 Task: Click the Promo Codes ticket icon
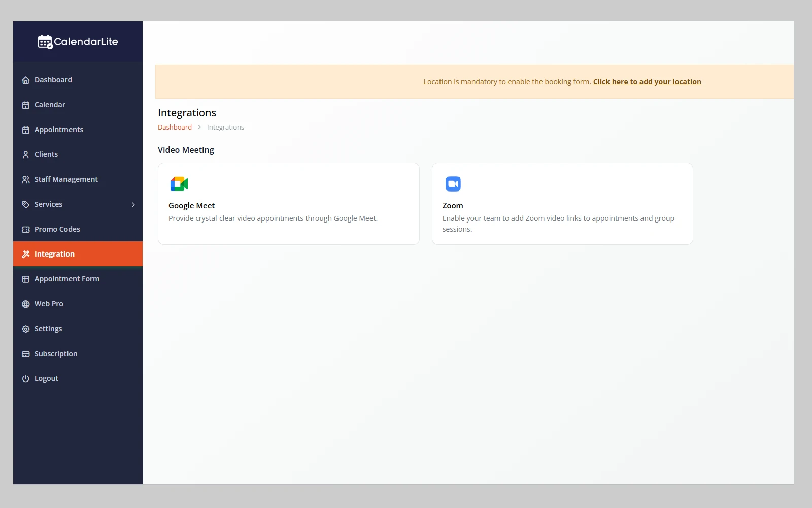click(26, 230)
